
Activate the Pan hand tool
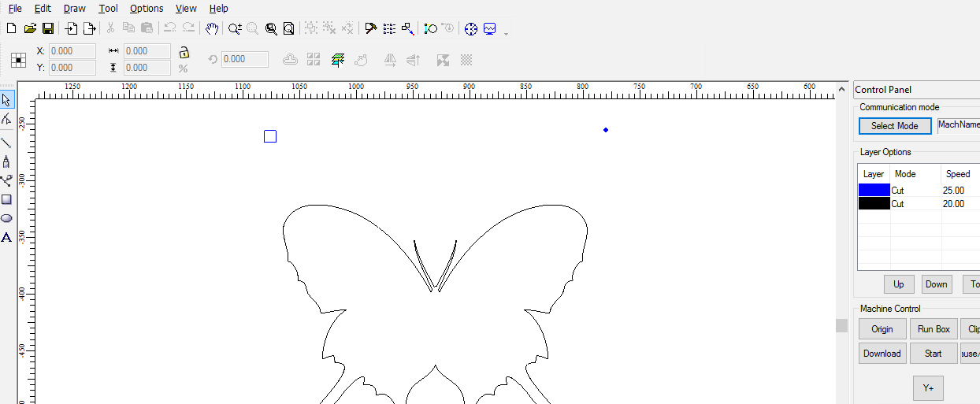211,28
